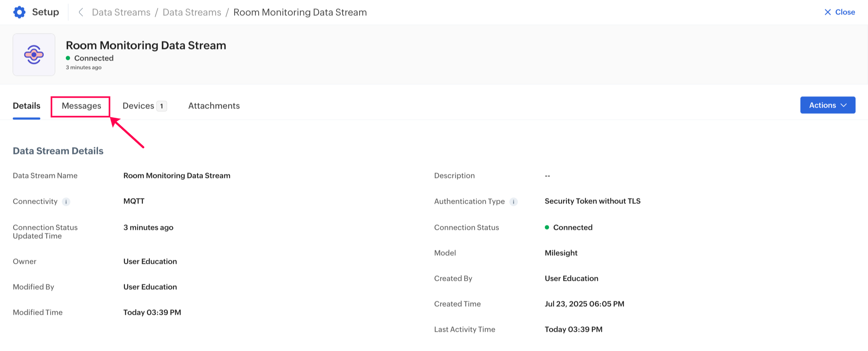868x351 pixels.
Task: Click the Security Token without TLS value
Action: (592, 201)
